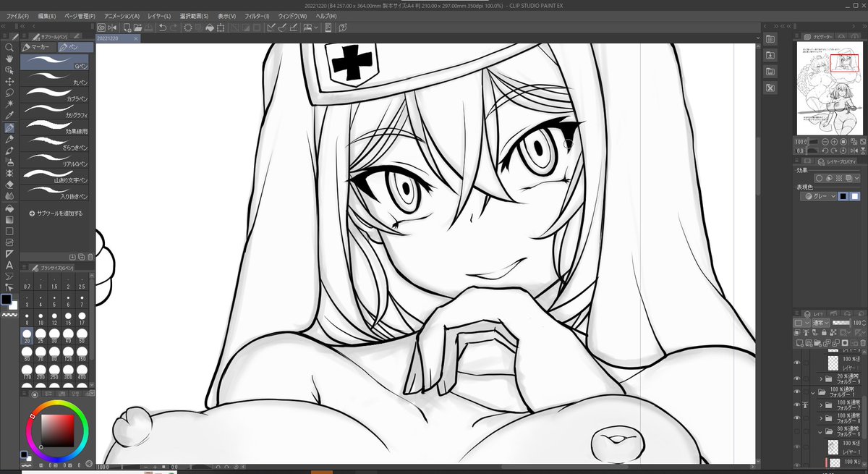Collapse Folder 6 in layer list
Screen dimensions: 868x474
click(820, 432)
